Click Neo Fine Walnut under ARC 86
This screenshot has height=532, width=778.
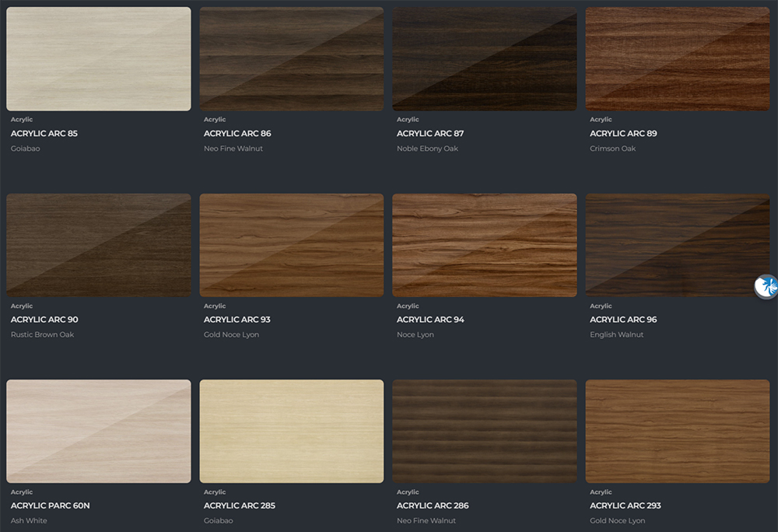point(233,149)
